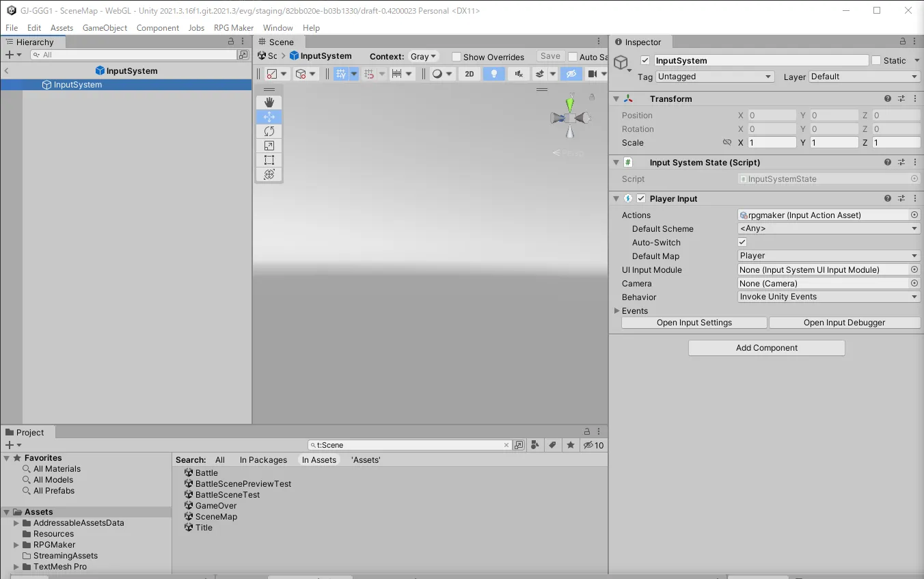Open the RPG Maker menu
This screenshot has height=579, width=924.
(234, 28)
